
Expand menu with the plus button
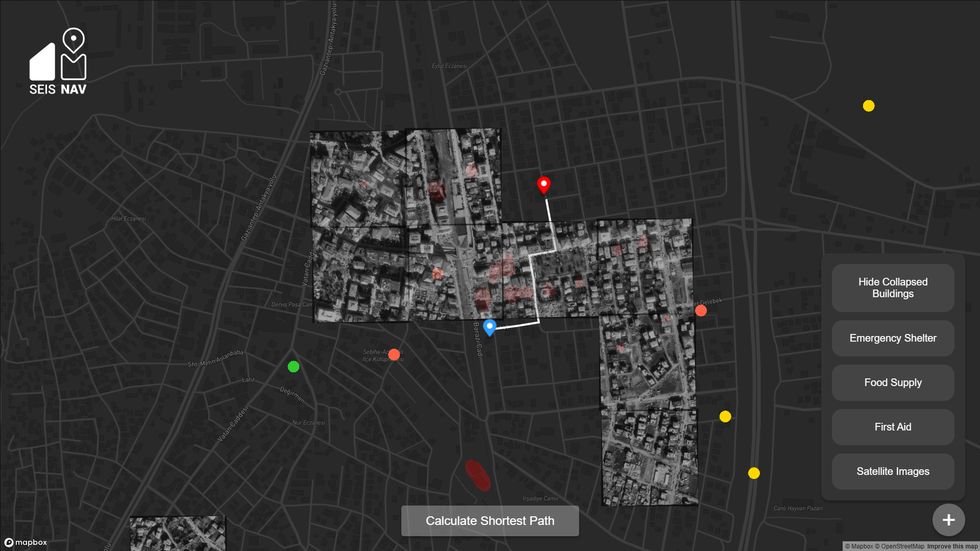(x=948, y=520)
